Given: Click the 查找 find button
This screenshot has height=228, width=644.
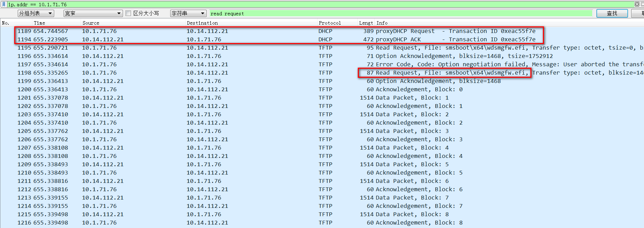Looking at the screenshot, I should 612,13.
